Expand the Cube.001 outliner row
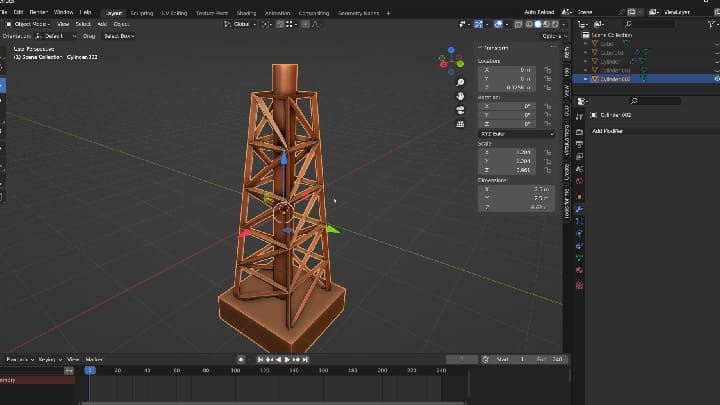 pos(585,53)
